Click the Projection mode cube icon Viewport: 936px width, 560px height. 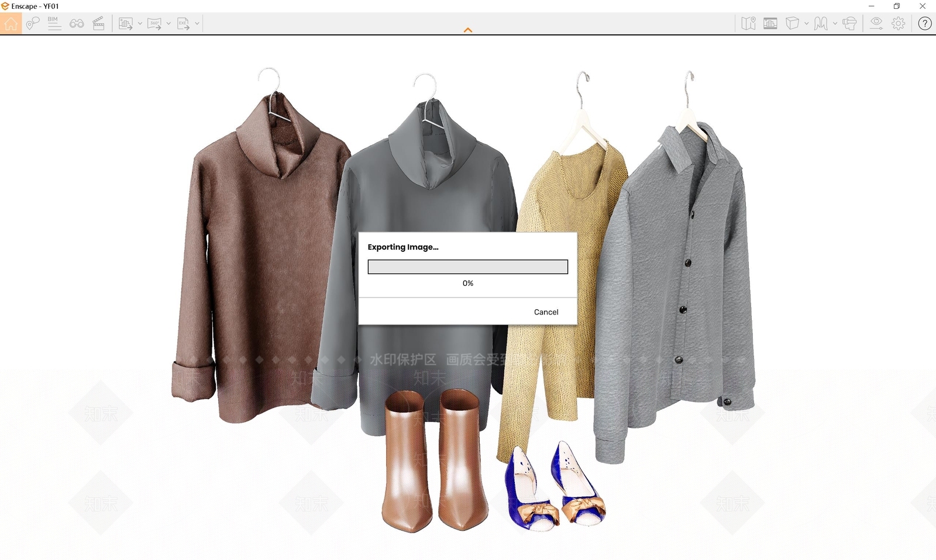792,23
